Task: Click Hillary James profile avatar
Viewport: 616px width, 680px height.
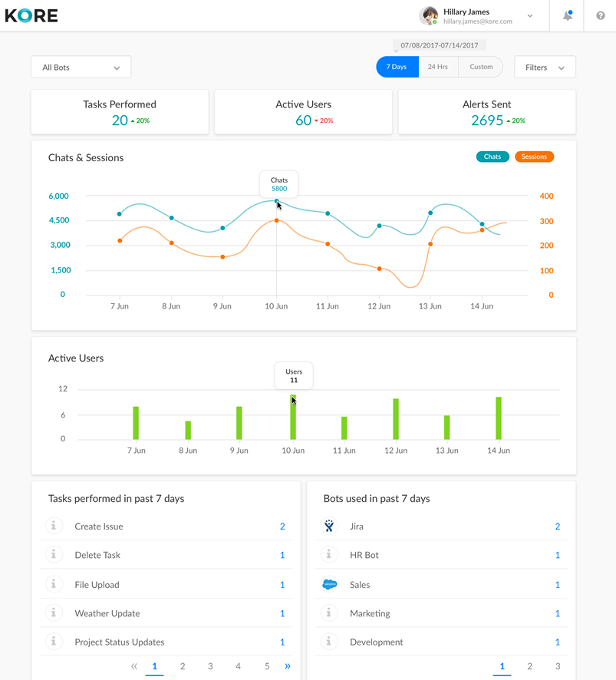Action: (428, 15)
